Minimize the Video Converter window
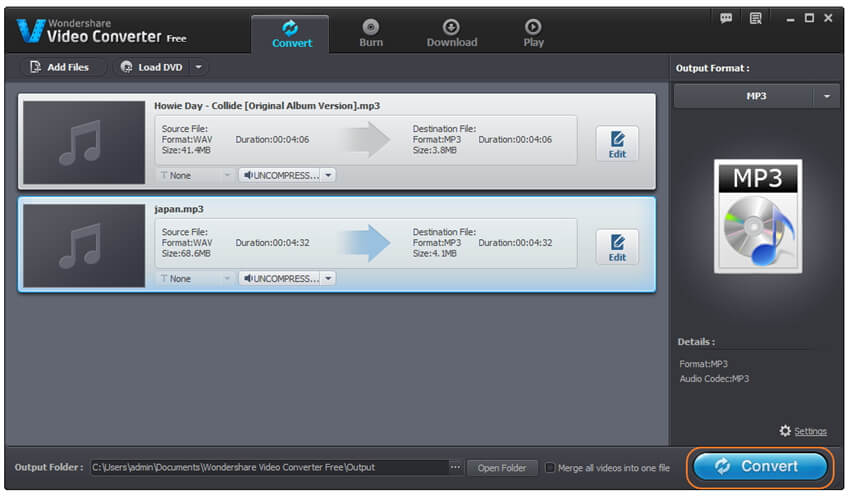 pyautogui.click(x=790, y=19)
